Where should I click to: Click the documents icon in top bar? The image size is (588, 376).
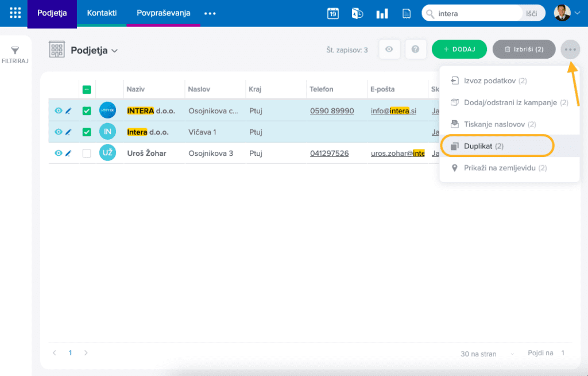(x=407, y=14)
